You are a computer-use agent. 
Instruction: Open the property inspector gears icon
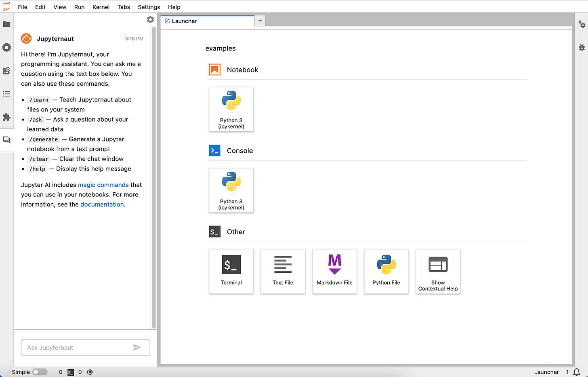pos(582,24)
